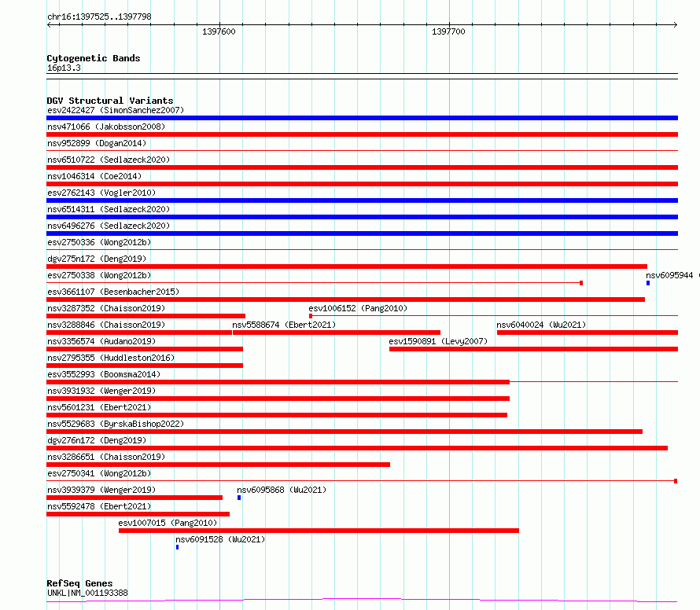Click the DGV Structural Variants track title
700x610 pixels.
click(x=110, y=101)
